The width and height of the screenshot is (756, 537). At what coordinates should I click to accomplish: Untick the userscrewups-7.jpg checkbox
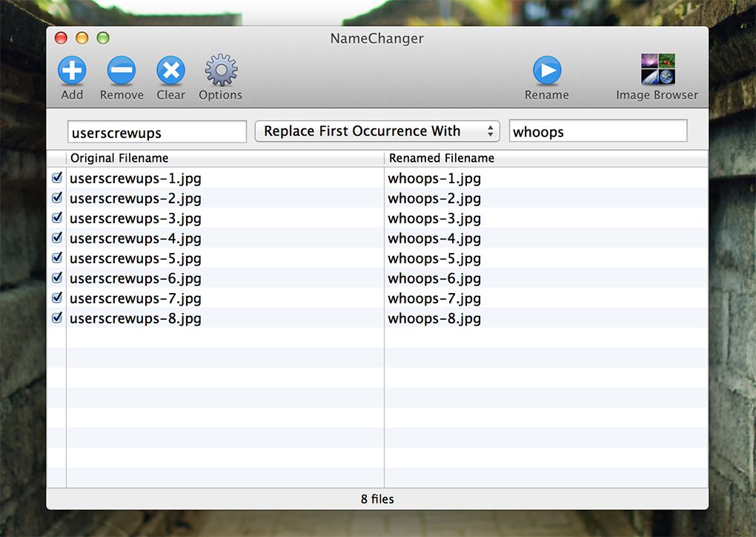[x=57, y=298]
